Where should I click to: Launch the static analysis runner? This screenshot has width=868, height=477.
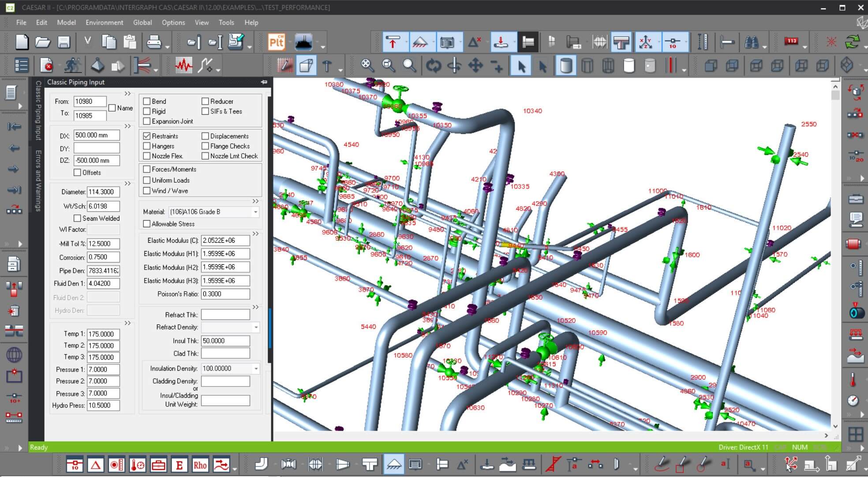(73, 65)
